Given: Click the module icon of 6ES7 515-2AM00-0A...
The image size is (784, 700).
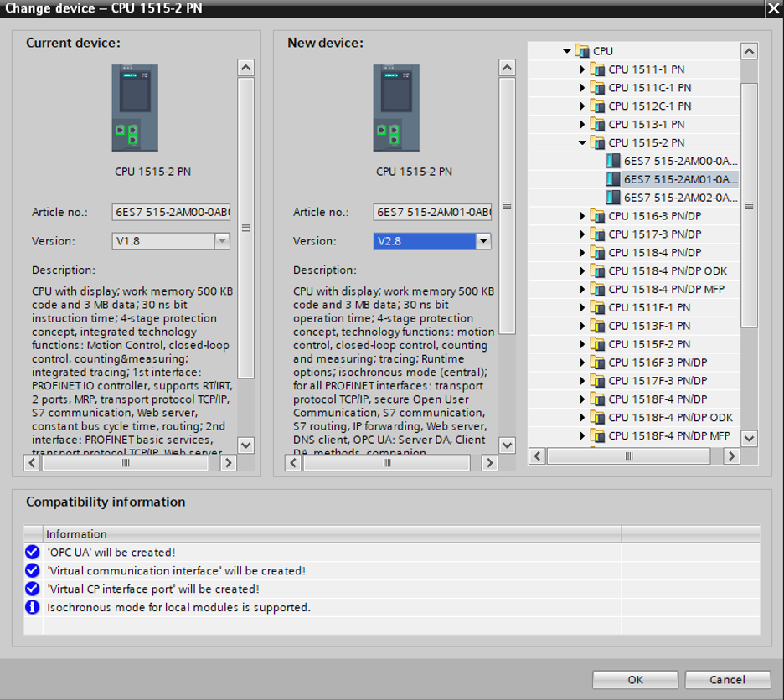Looking at the screenshot, I should pyautogui.click(x=612, y=161).
